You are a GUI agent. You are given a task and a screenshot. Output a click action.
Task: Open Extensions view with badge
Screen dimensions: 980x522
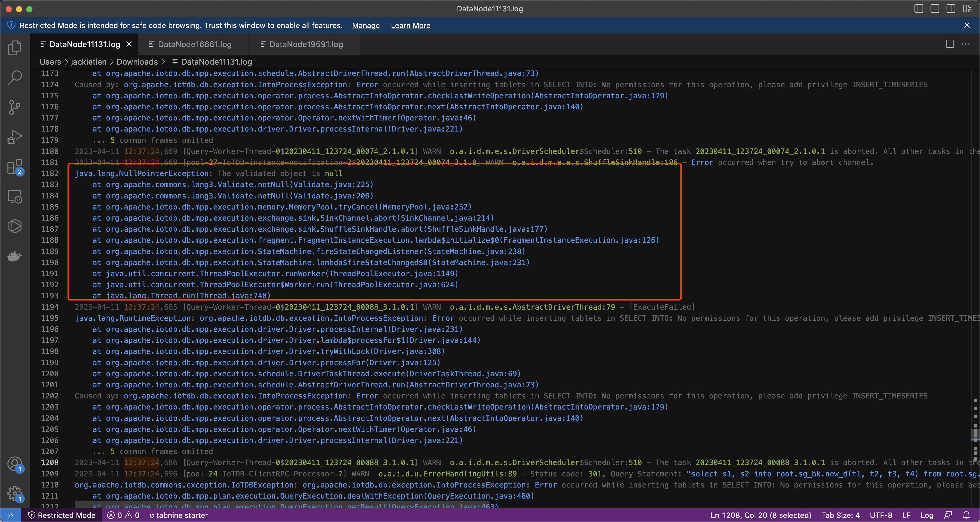(x=14, y=167)
